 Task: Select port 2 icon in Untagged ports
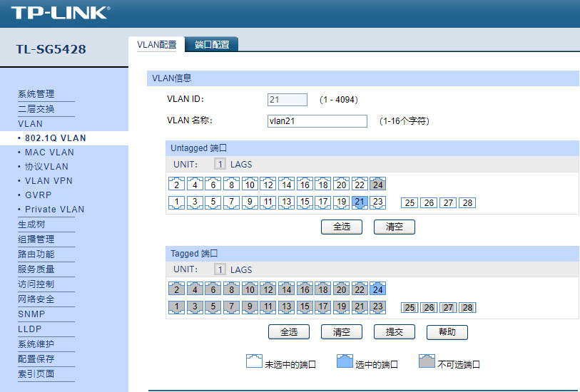[175, 185]
